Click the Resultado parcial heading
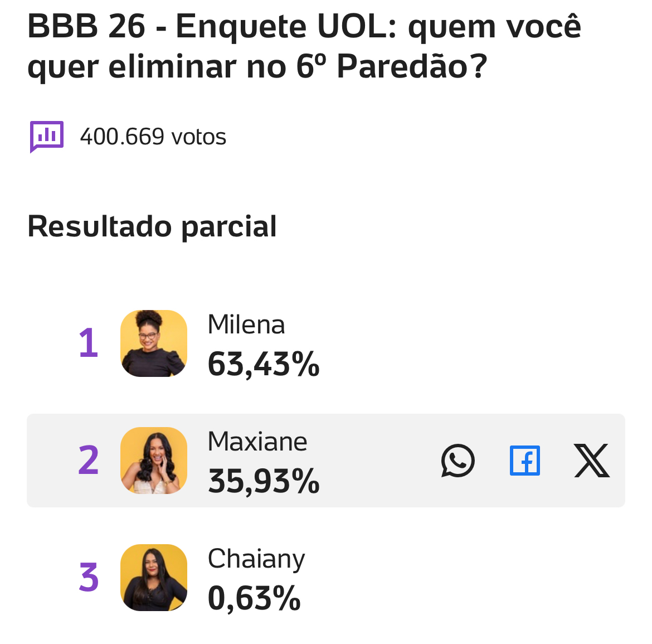652x644 pixels. coord(152,226)
